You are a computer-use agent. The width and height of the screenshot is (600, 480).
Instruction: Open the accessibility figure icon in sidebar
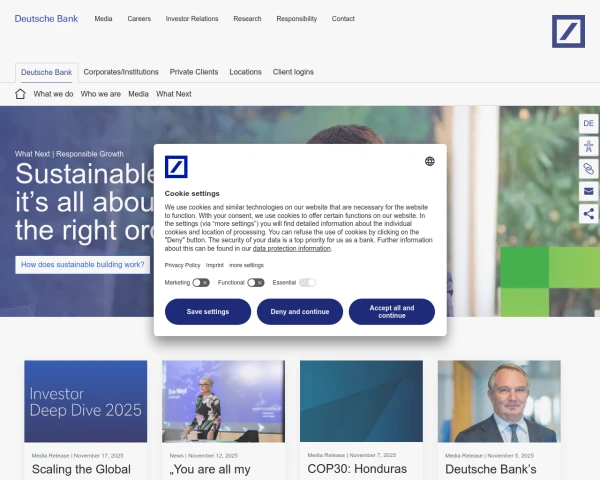[x=588, y=146]
